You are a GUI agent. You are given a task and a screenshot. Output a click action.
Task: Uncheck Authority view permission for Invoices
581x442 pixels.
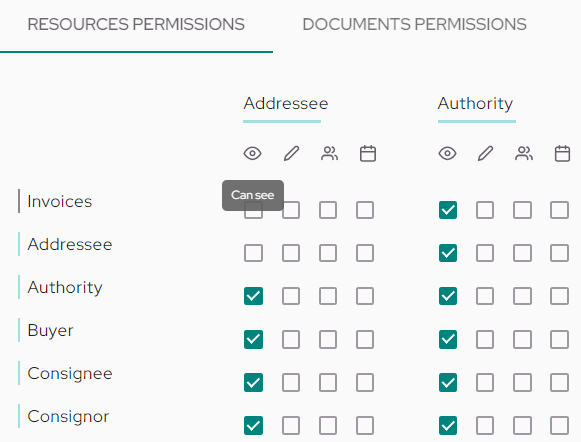click(448, 210)
